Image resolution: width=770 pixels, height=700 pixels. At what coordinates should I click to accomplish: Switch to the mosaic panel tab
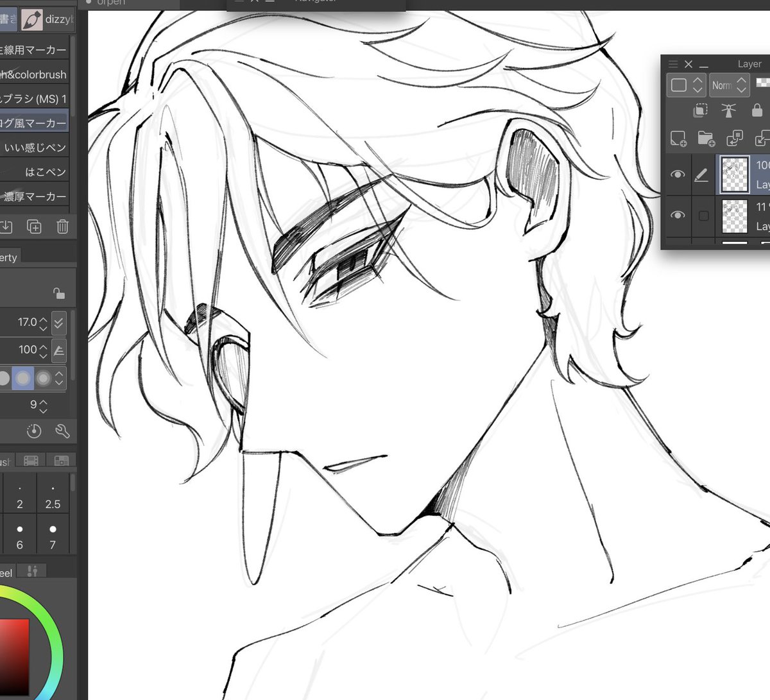(61, 461)
